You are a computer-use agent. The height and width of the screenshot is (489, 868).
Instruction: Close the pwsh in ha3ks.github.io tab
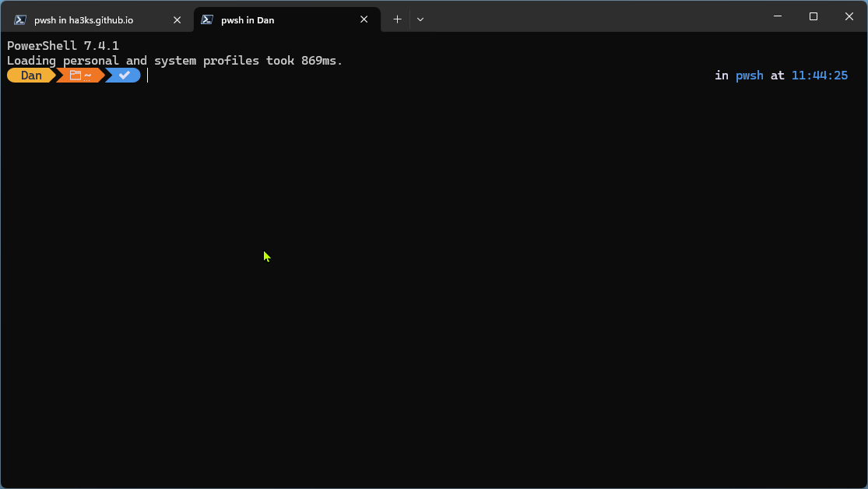[177, 20]
